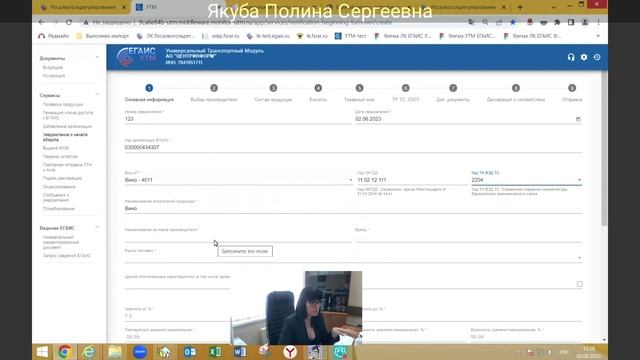
Task: Open the support headset icon in header
Action: 571,57
